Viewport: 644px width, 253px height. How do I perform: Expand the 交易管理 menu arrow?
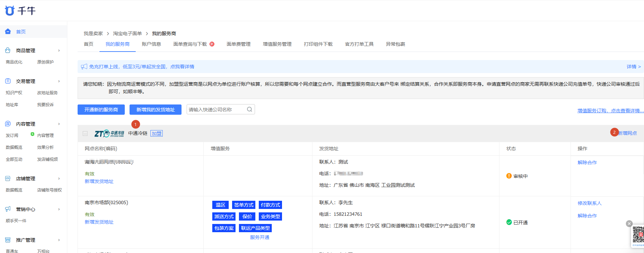(59, 81)
